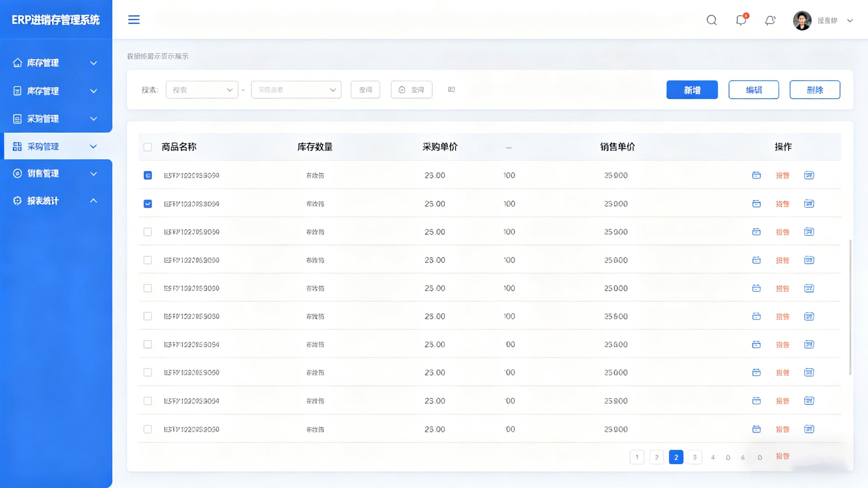Click the 删除 button
The height and width of the screenshot is (488, 868).
coord(815,90)
